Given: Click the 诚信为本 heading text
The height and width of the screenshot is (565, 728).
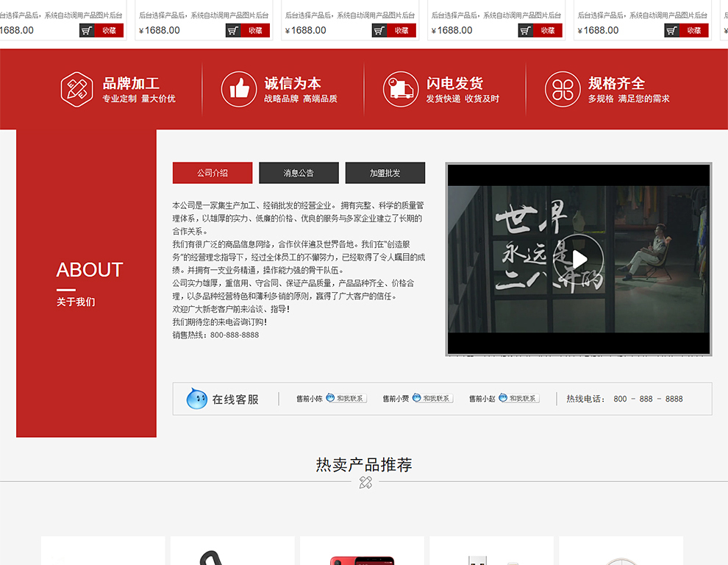Looking at the screenshot, I should click(293, 83).
